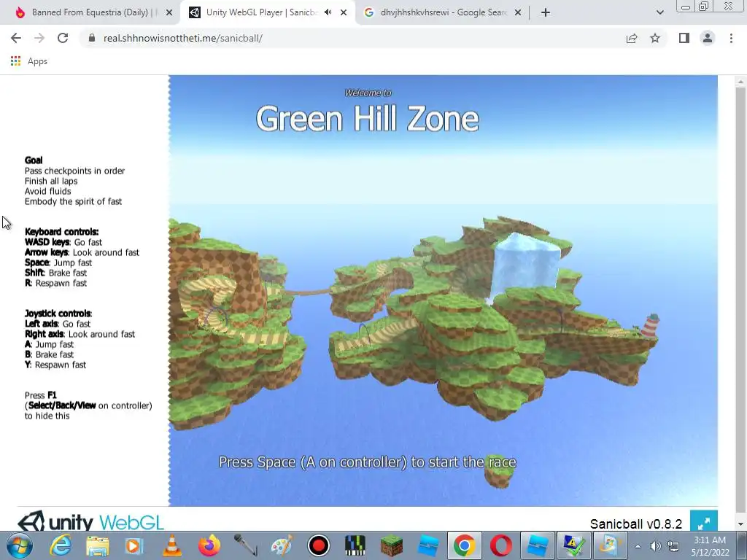747x560 pixels.
Task: Click the scrollbar down arrow
Action: click(x=740, y=524)
